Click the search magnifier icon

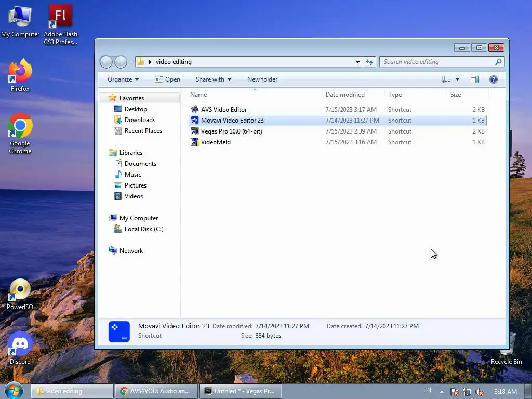[498, 62]
